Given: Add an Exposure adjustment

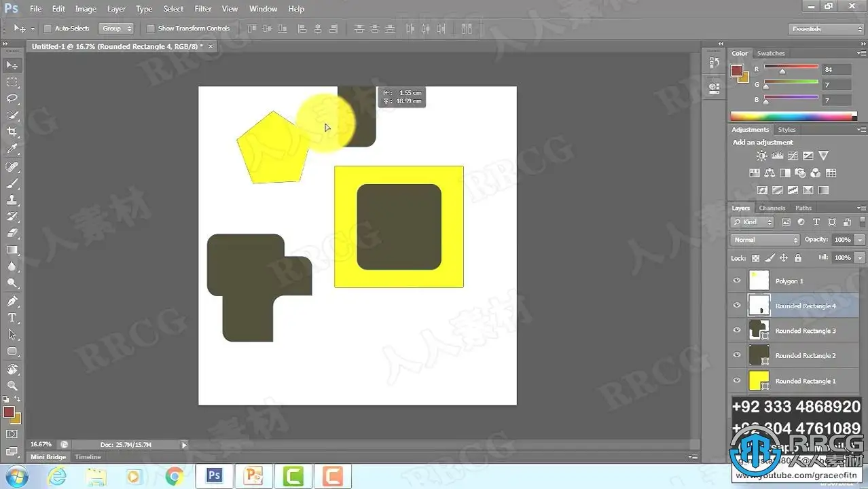Looking at the screenshot, I should tap(808, 156).
